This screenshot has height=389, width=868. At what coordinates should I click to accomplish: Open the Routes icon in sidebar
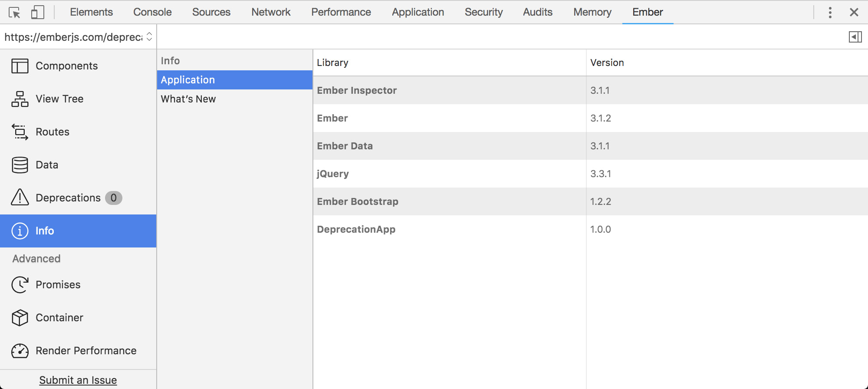click(x=20, y=132)
